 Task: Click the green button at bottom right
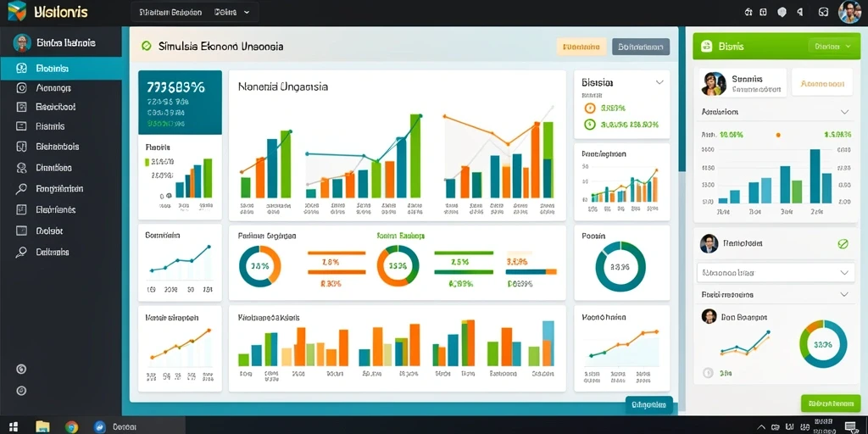tap(830, 403)
